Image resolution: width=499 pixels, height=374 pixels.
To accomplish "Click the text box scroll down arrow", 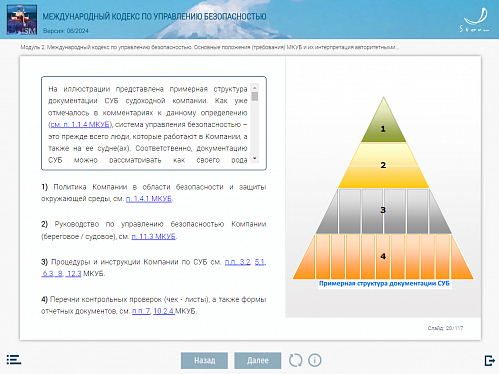I will [255, 158].
